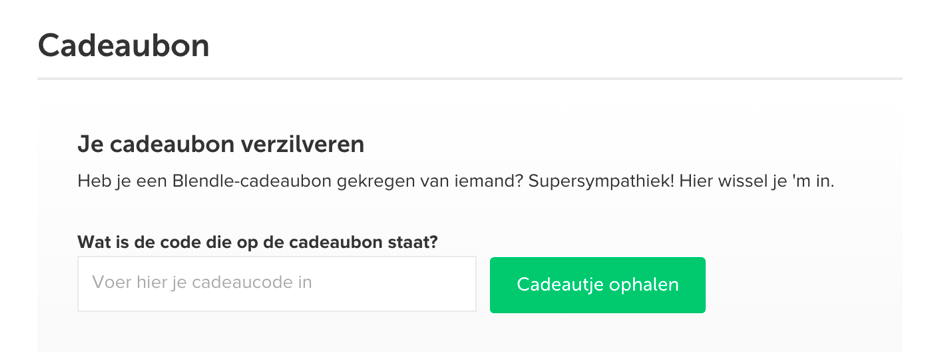Click the 'Je cadeaubon verzilveren' heading

point(221,145)
